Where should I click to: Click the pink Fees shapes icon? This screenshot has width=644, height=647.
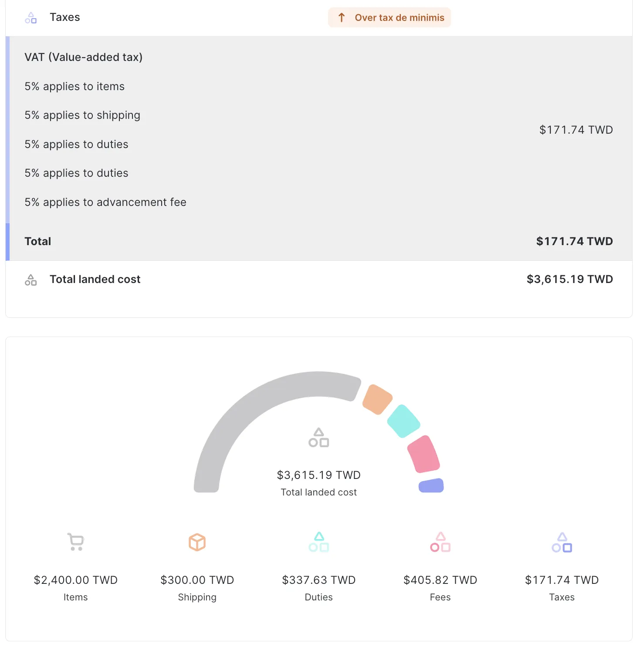(440, 542)
